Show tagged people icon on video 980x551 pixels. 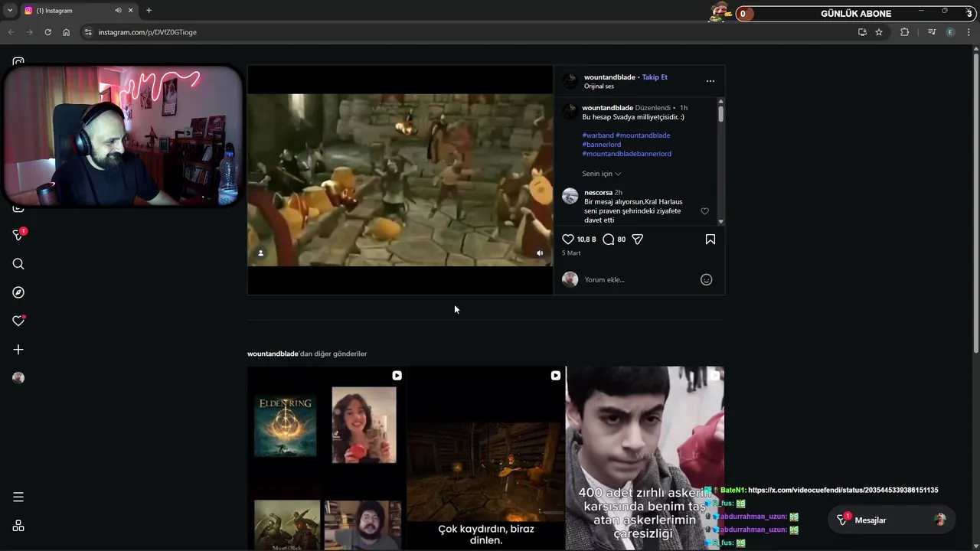[x=260, y=253]
